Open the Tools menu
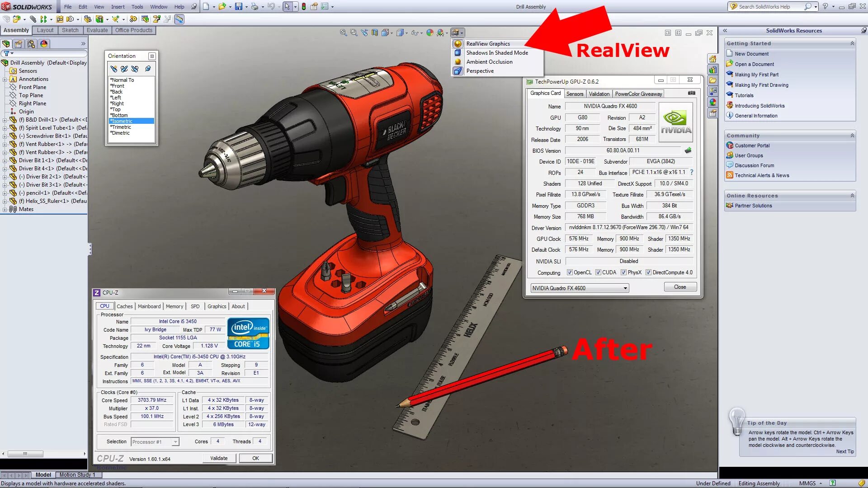Viewport: 868px width, 488px height. [x=137, y=6]
